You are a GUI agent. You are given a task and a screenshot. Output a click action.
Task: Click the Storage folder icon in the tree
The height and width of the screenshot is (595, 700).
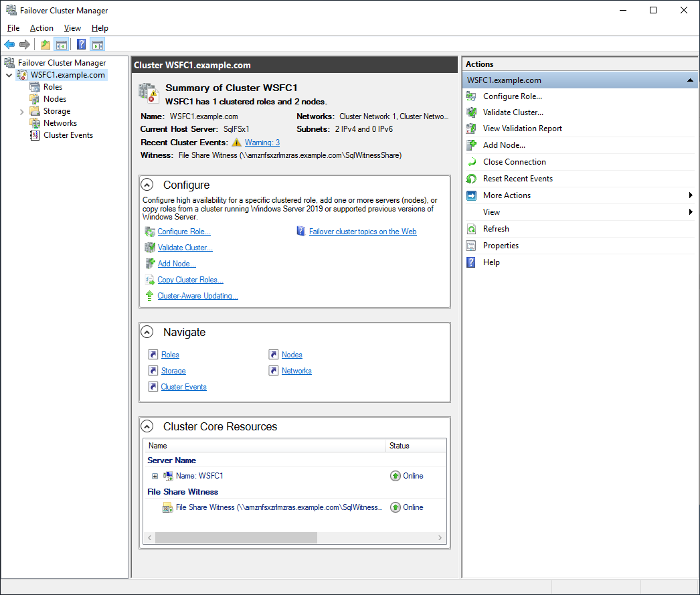click(35, 111)
